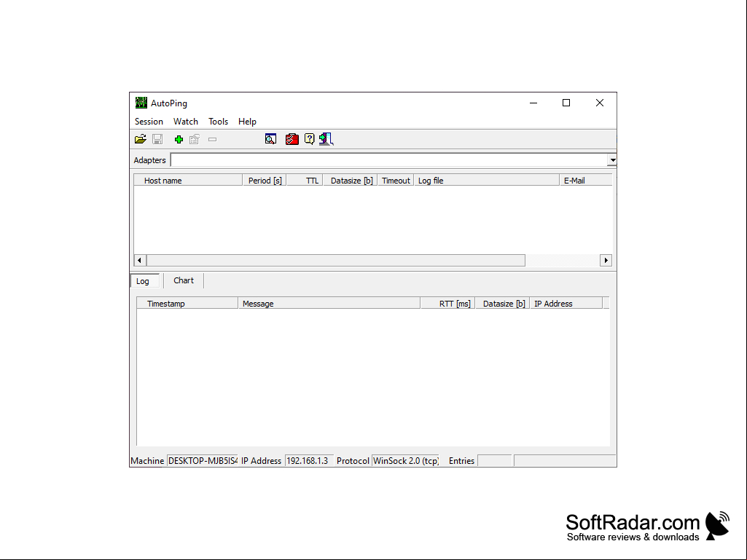Open the Tools menu

(218, 122)
